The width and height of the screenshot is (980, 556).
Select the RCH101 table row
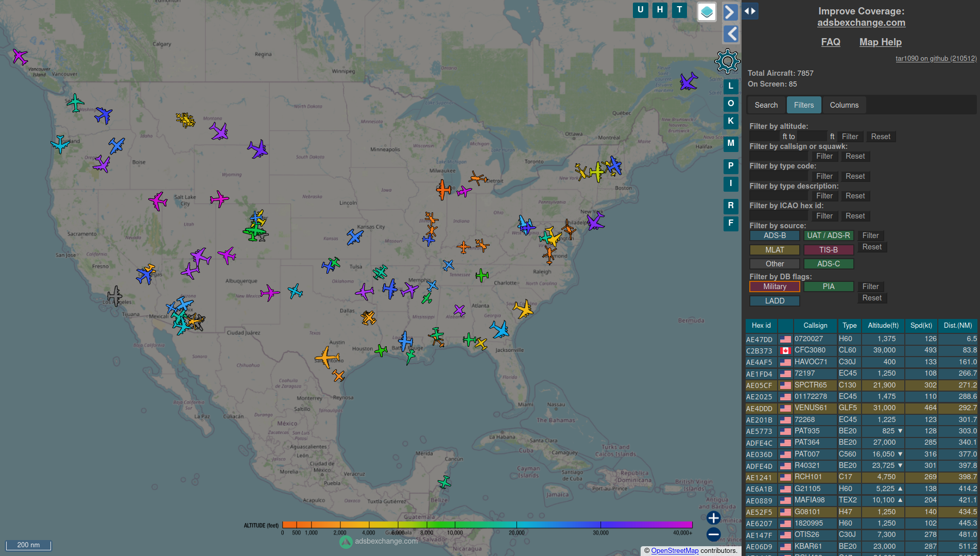point(861,477)
